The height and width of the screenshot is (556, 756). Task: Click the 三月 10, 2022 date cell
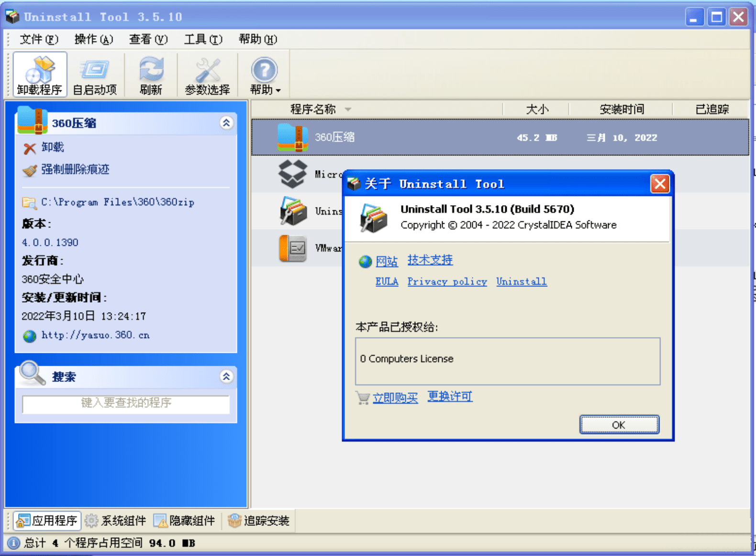click(622, 138)
